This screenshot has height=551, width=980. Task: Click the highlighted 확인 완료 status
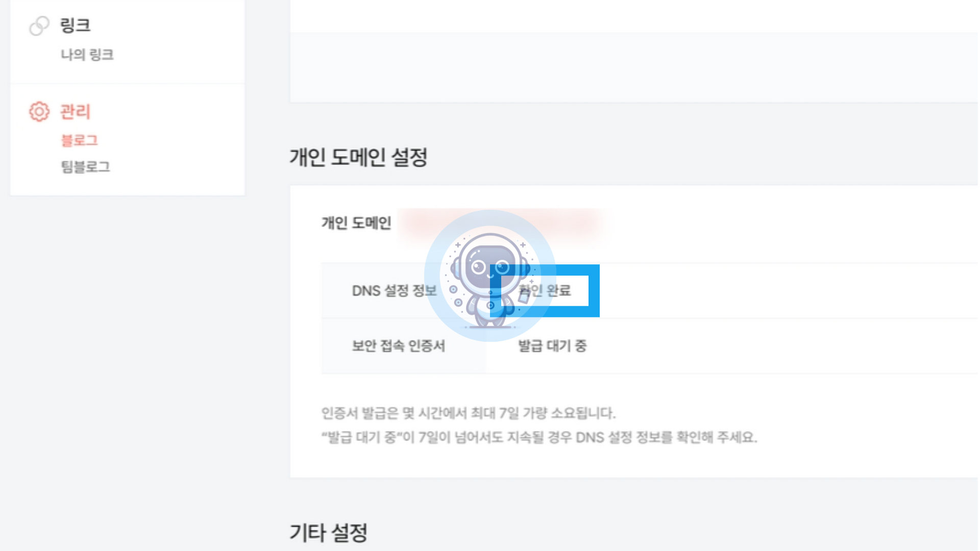[x=545, y=291]
